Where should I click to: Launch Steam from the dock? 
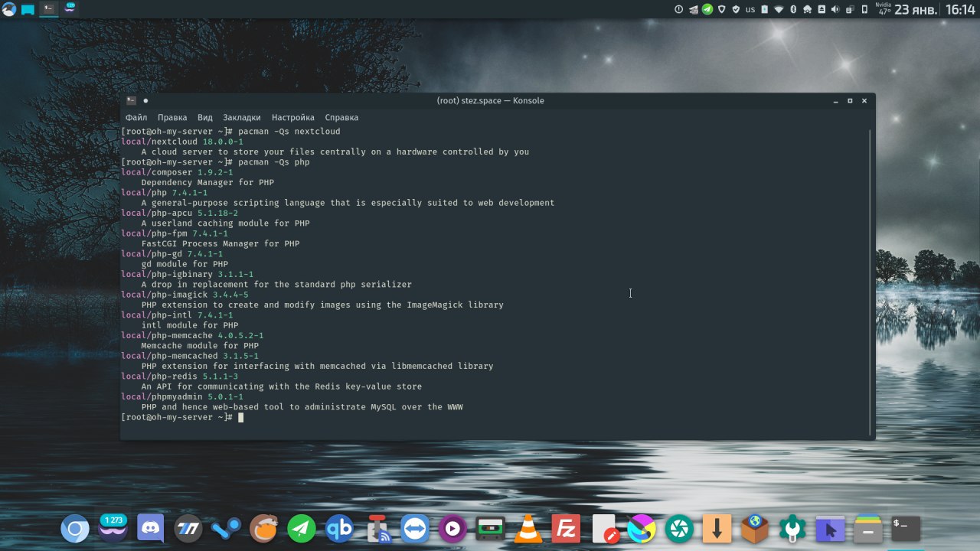(x=226, y=529)
